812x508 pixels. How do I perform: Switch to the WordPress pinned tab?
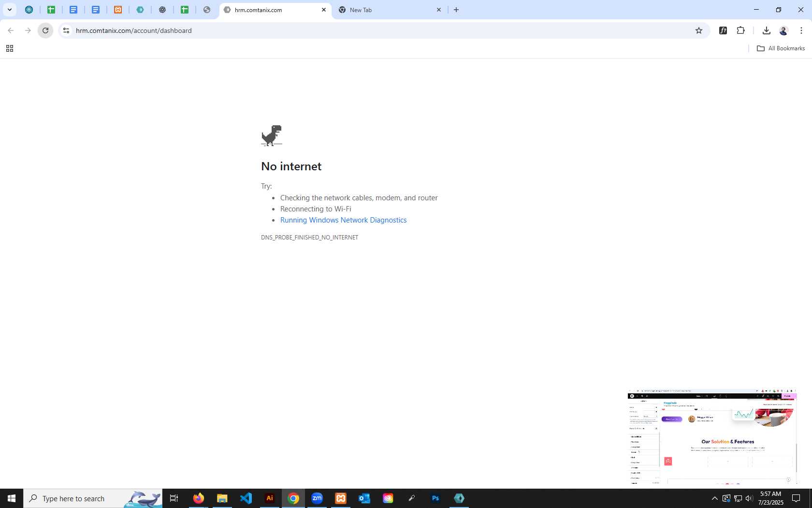[x=29, y=10]
